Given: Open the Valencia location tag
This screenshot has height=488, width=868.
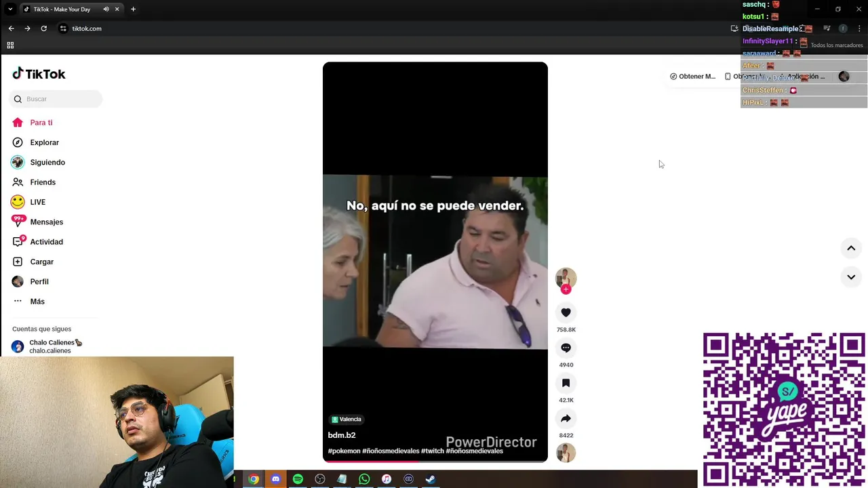Looking at the screenshot, I should (347, 420).
